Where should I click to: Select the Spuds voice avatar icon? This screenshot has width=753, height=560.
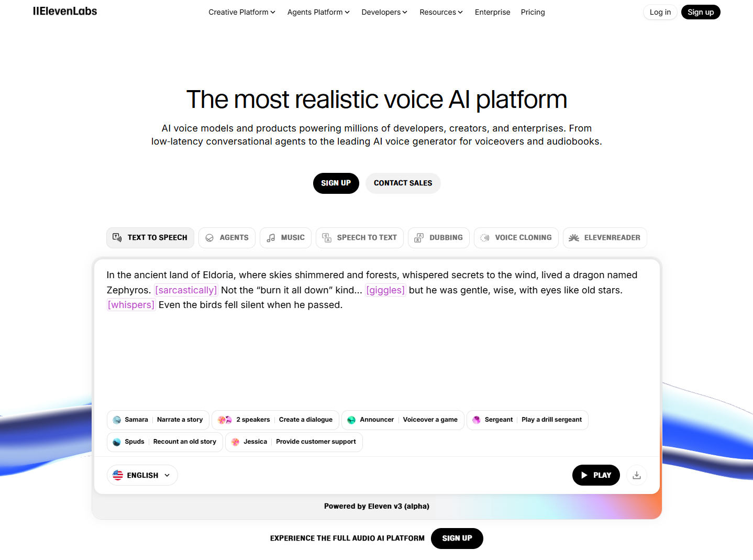[x=117, y=442]
